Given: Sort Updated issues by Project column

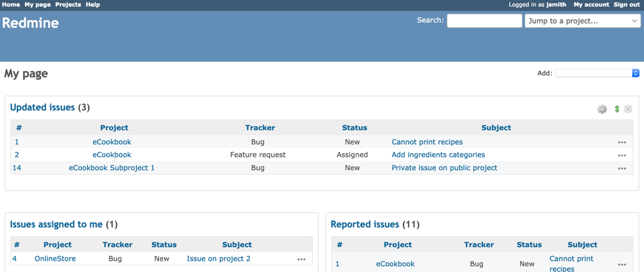Looking at the screenshot, I should [x=114, y=128].
